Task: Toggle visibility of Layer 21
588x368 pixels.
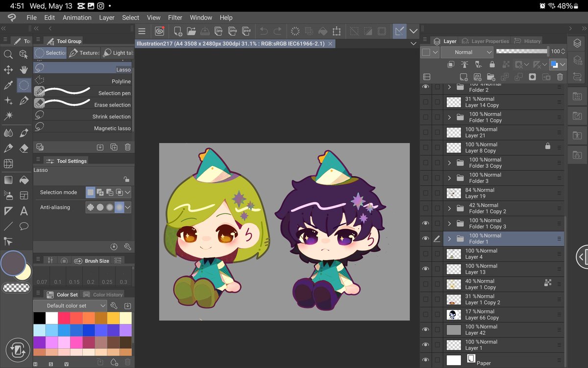Action: (425, 132)
